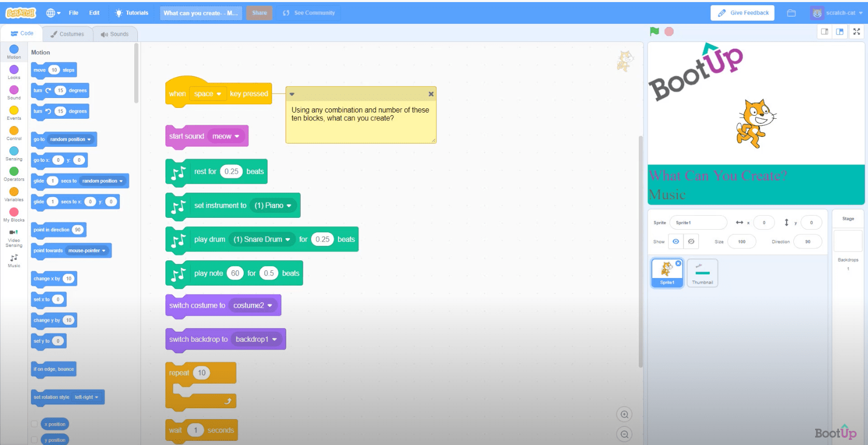
Task: Open the Video Sensing extension category
Action: [x=14, y=238]
